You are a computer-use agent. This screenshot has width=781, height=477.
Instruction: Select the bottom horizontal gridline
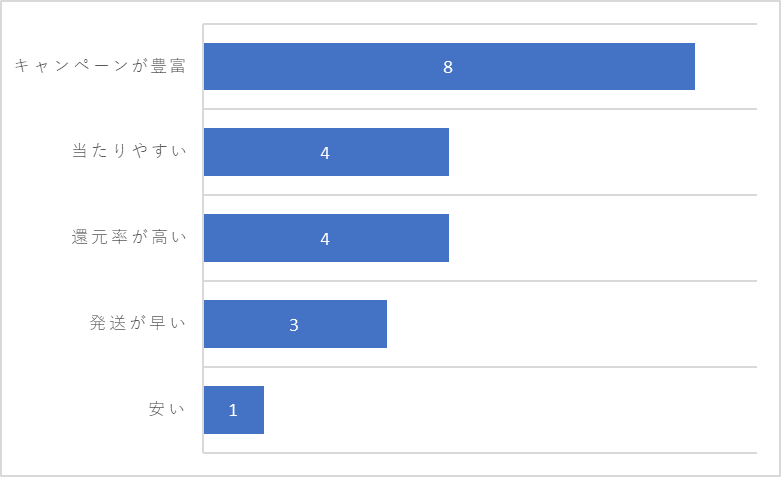(x=480, y=453)
